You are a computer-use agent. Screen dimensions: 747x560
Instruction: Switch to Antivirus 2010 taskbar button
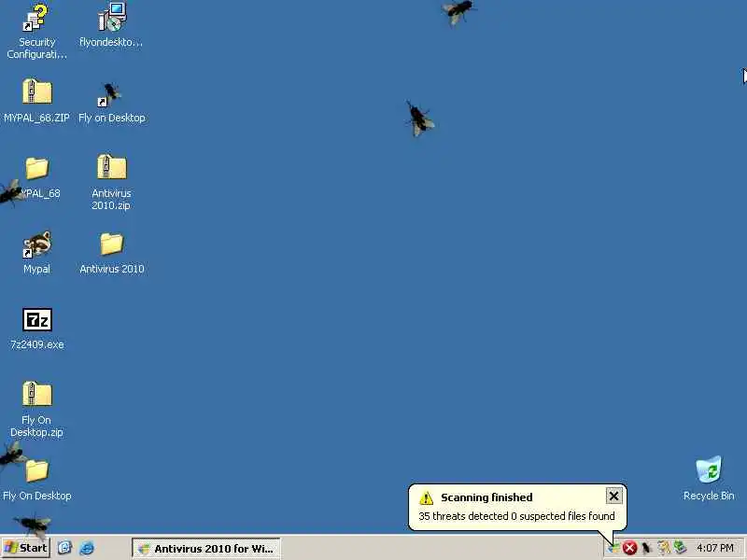click(x=205, y=549)
